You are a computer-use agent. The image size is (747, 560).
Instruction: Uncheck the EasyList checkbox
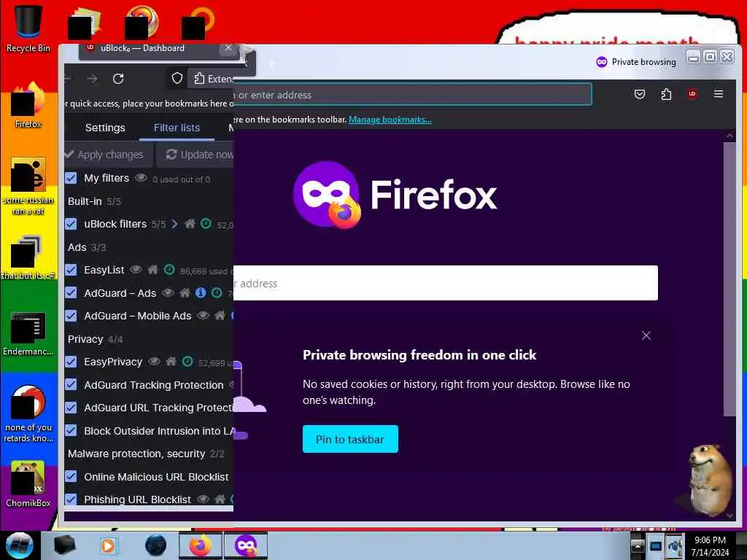coord(71,270)
